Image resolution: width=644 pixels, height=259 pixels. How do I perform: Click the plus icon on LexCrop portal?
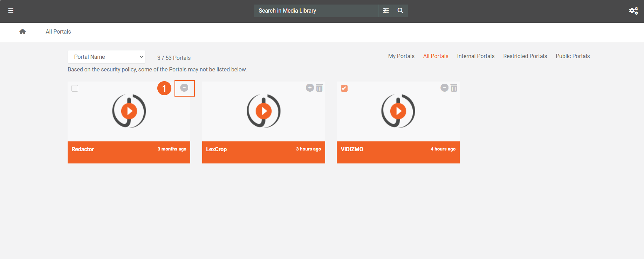click(310, 88)
